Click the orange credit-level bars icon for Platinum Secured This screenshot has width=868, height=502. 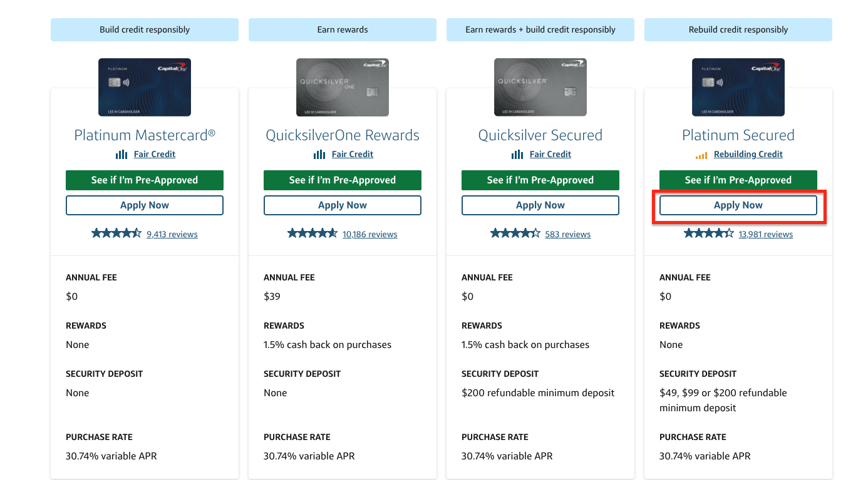701,155
